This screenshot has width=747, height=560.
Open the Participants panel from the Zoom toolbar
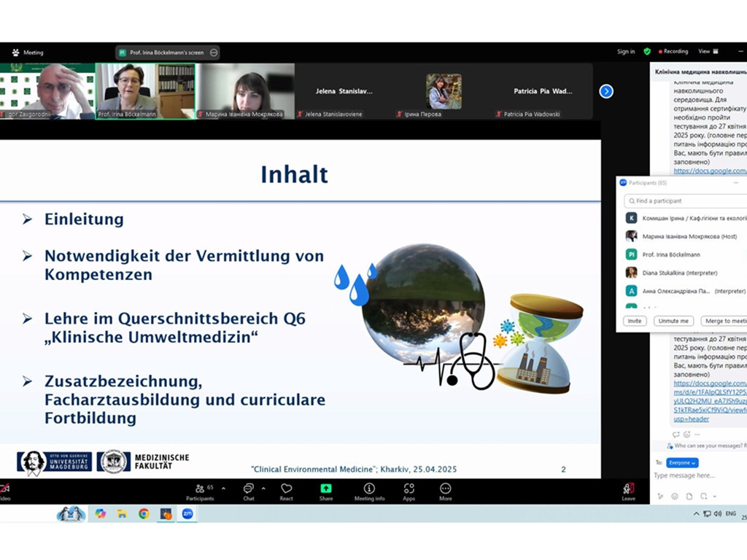coord(200,492)
